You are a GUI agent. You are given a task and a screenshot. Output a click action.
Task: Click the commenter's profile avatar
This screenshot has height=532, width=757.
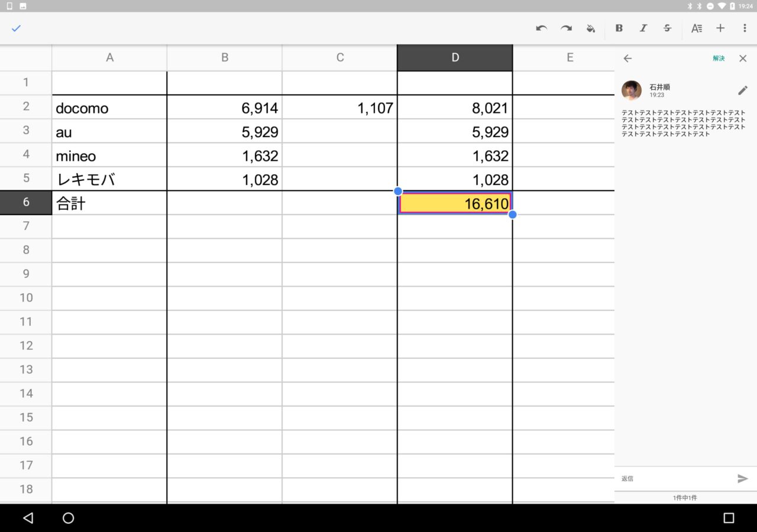pos(632,90)
